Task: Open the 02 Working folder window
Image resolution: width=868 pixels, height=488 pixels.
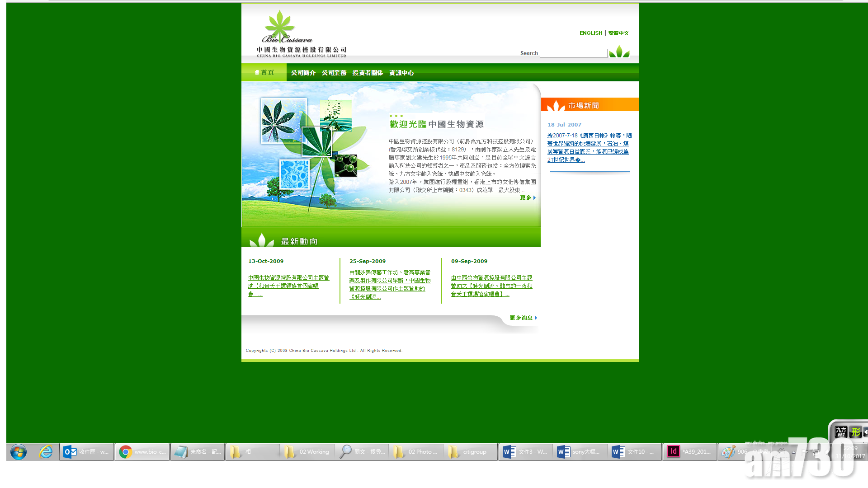Action: [x=307, y=451]
